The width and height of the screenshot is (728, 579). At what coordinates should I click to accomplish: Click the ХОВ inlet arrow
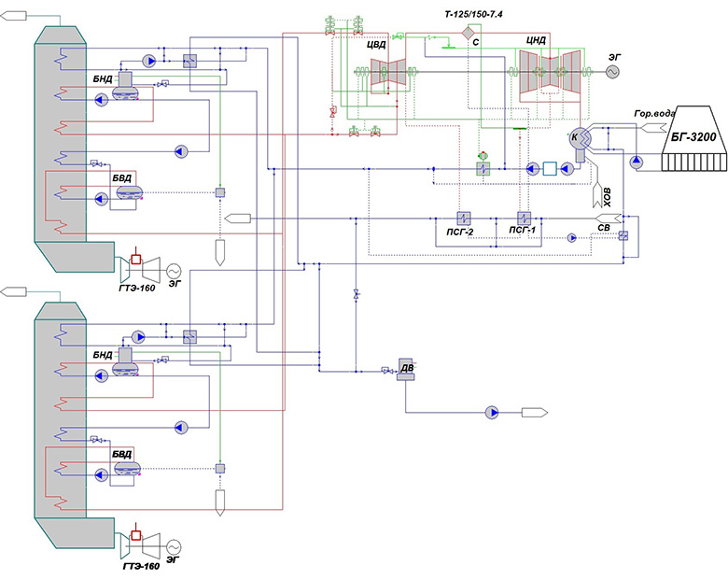[598, 195]
